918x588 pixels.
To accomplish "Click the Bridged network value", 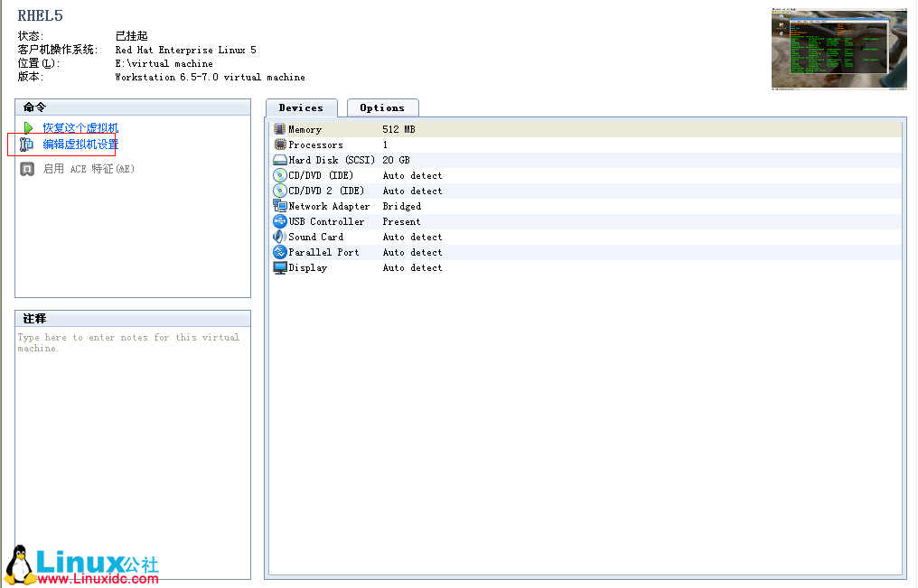I will pyautogui.click(x=401, y=206).
